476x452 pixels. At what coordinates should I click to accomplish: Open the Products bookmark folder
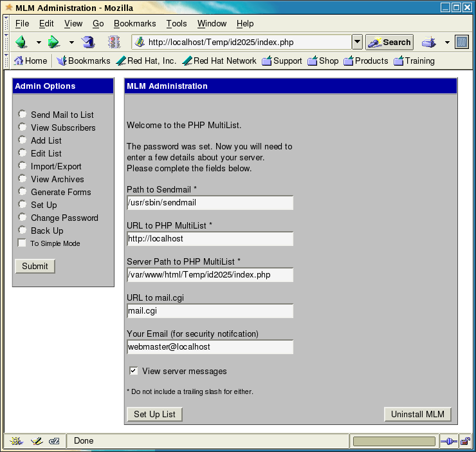[366, 61]
